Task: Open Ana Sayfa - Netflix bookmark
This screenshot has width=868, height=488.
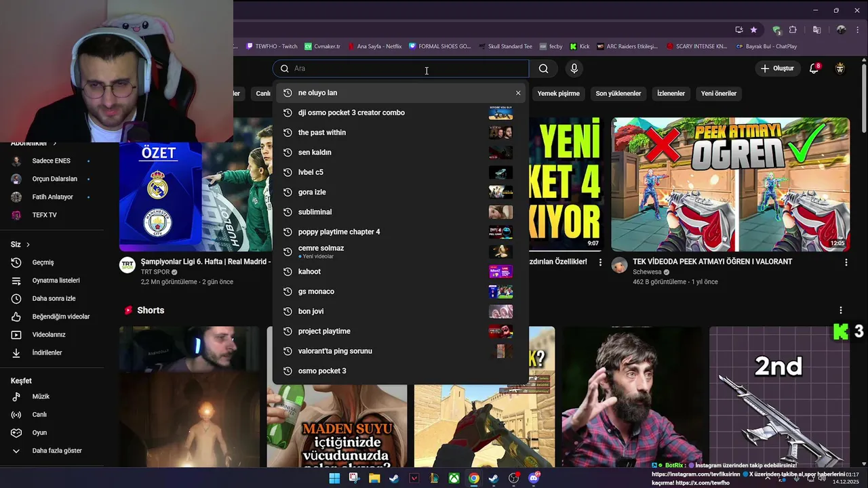Action: (x=374, y=46)
